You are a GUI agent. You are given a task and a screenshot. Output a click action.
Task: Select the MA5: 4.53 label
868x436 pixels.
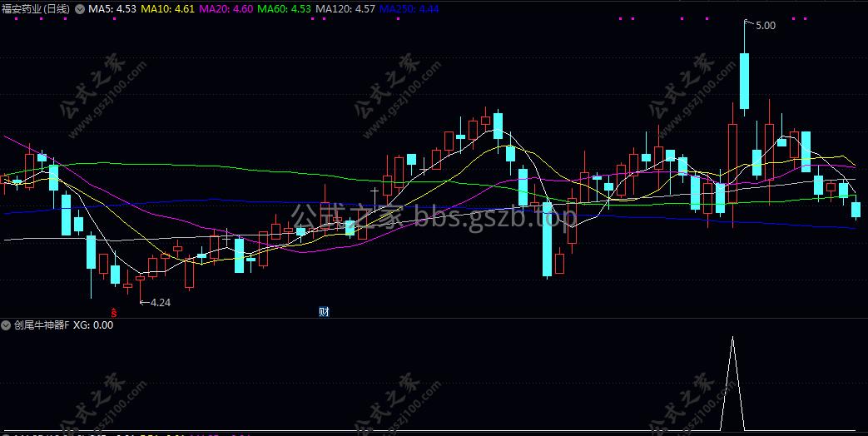(x=112, y=9)
